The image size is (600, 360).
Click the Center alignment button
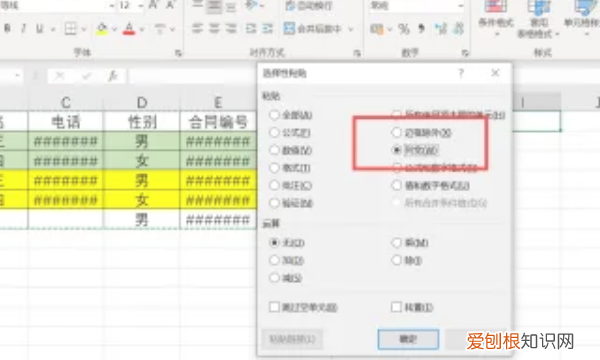click(214, 28)
